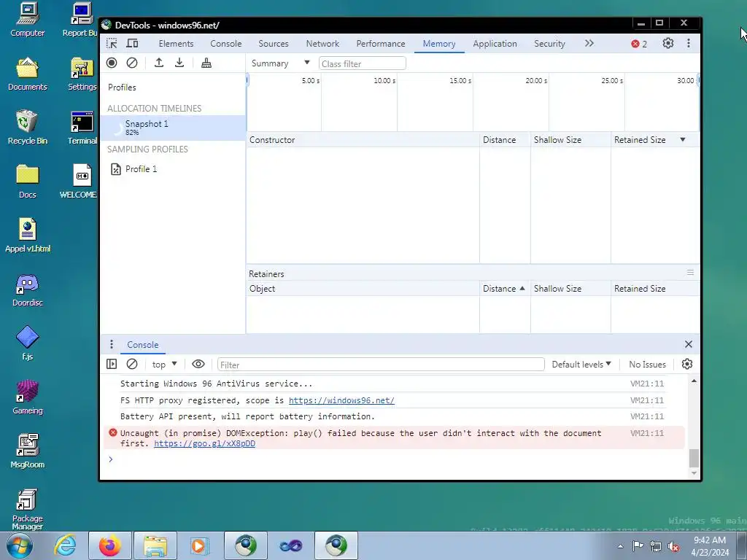The image size is (747, 560).
Task: Click the console Filter input
Action: 381,365
